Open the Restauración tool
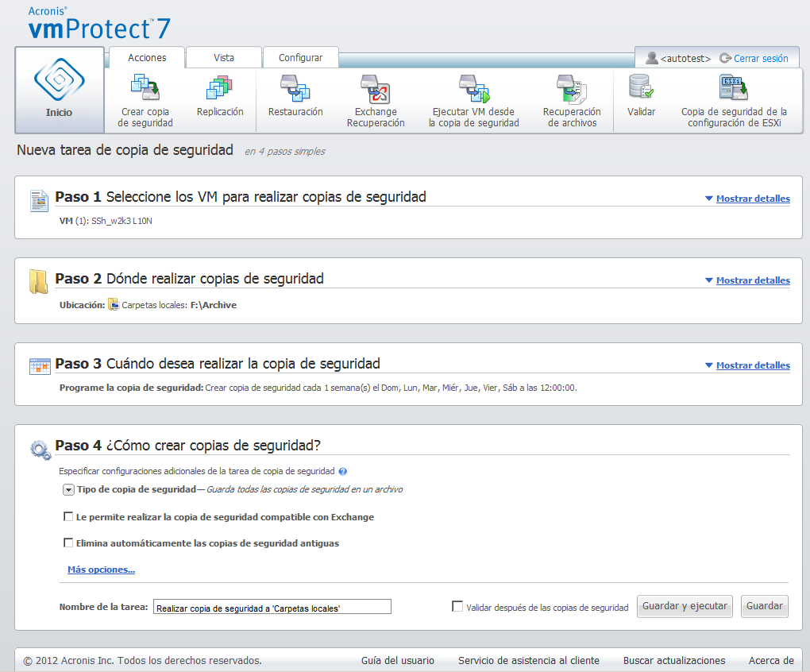Screen dimensions: 810x672 coord(295,87)
